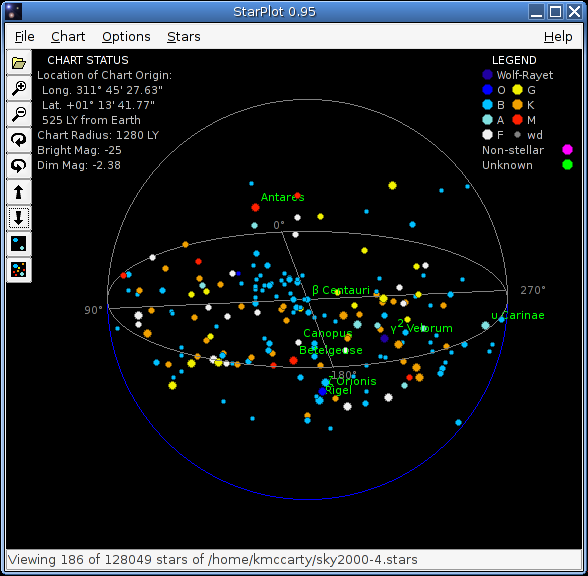Toggle K class orange dot in legend

click(x=518, y=105)
